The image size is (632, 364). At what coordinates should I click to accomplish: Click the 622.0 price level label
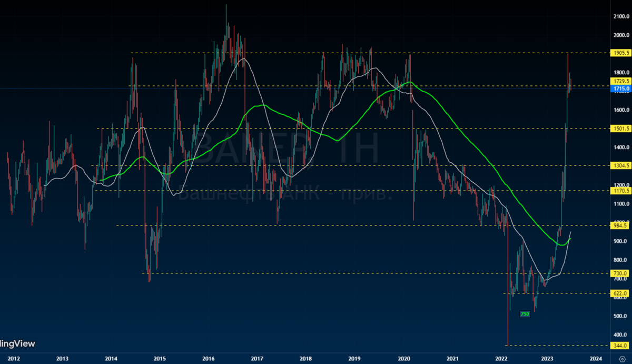[x=620, y=293]
